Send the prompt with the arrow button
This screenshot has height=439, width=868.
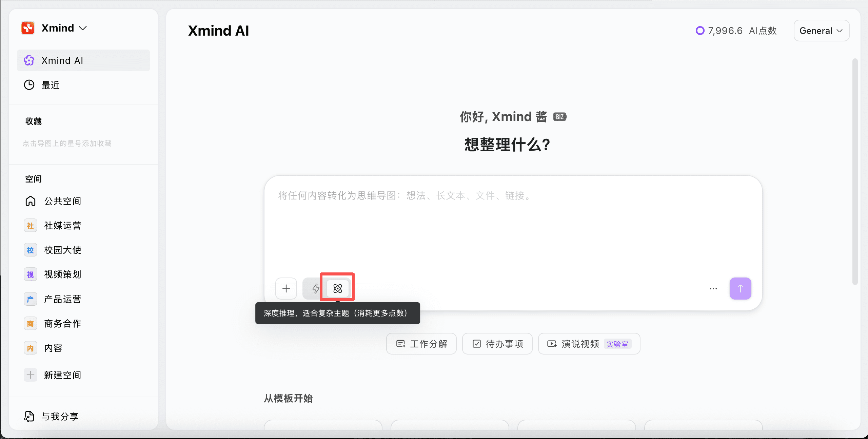tap(741, 288)
